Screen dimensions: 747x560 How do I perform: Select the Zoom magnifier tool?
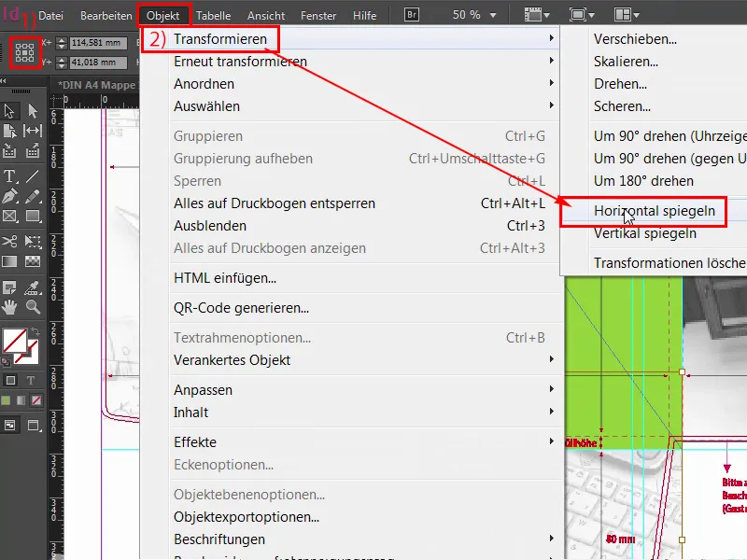coord(33,307)
